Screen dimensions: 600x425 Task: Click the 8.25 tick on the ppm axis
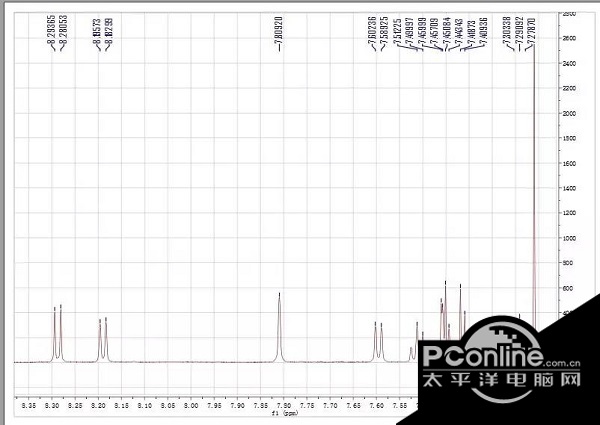[x=75, y=405]
